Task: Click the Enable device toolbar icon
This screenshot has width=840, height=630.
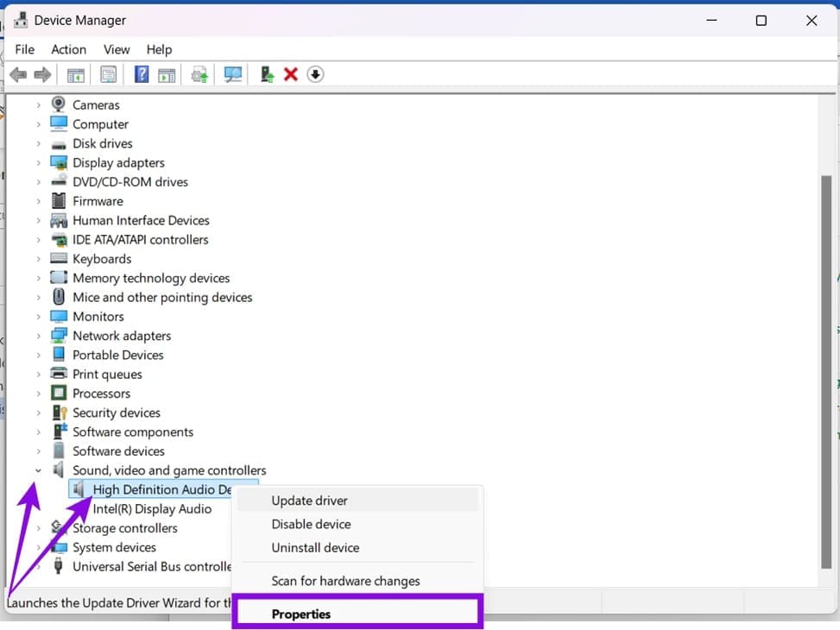Action: click(266, 74)
